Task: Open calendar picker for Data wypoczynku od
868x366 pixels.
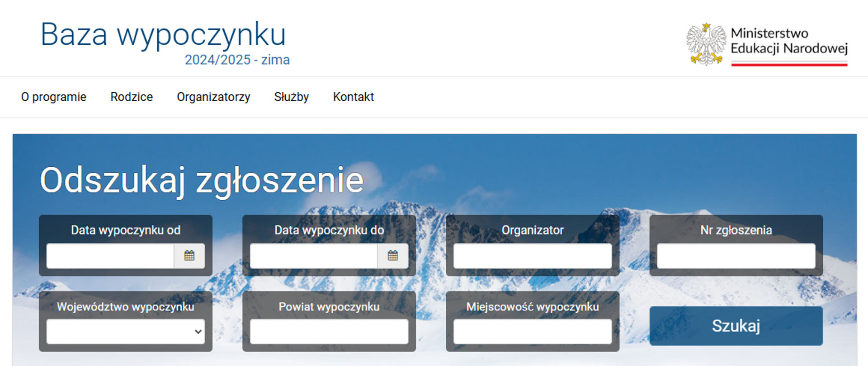Action: tap(189, 256)
